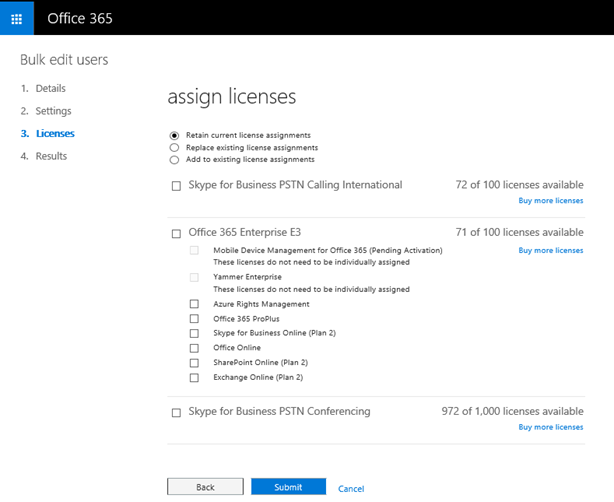Buy more licenses for PSTN Conferencing

(551, 427)
